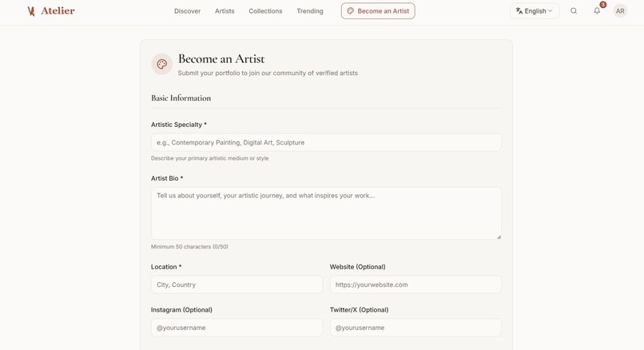This screenshot has height=350, width=644.
Task: Click 'Describe your primary artistic medium or style' text
Action: 209,158
